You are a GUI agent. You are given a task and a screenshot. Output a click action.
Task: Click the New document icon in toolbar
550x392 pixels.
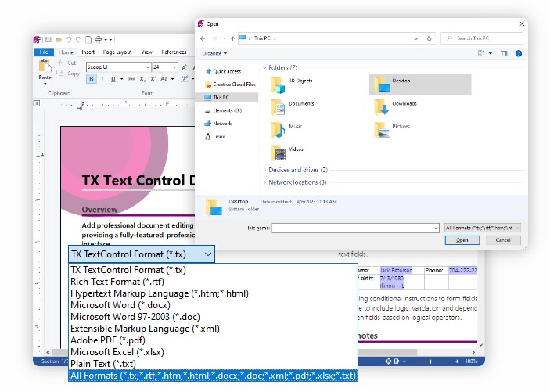[88, 40]
